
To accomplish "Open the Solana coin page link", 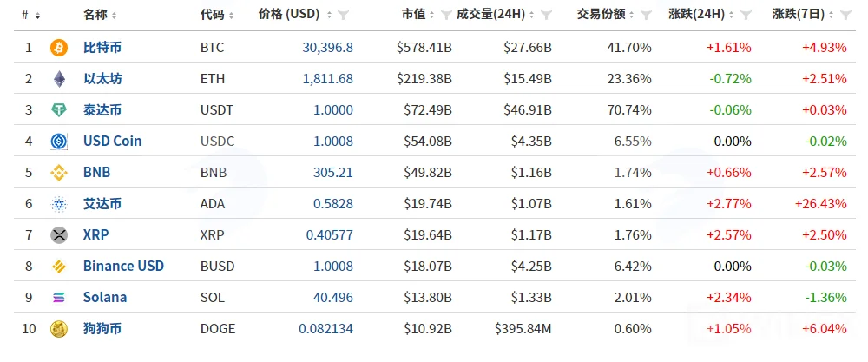I will (105, 297).
